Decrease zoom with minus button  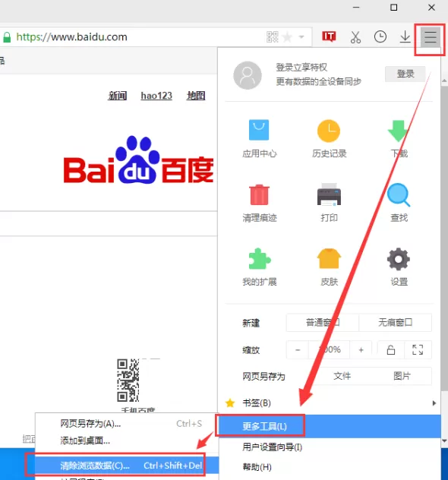298,349
